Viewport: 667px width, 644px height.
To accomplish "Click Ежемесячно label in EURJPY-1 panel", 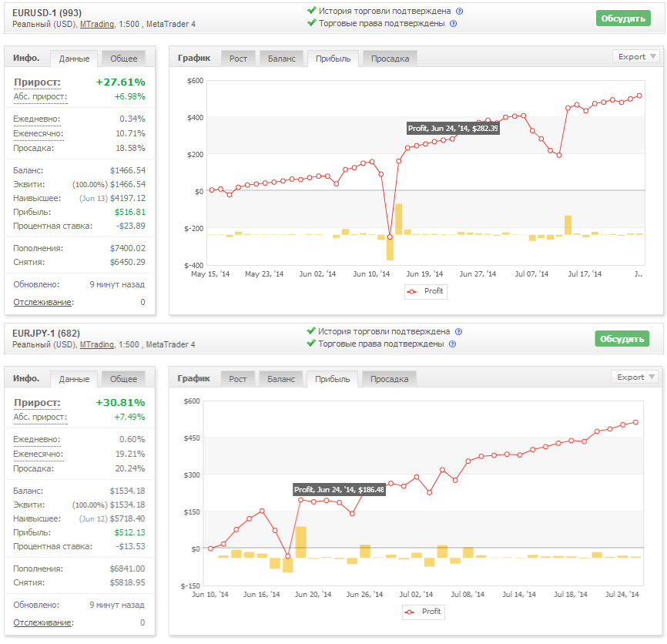I will pyautogui.click(x=39, y=454).
